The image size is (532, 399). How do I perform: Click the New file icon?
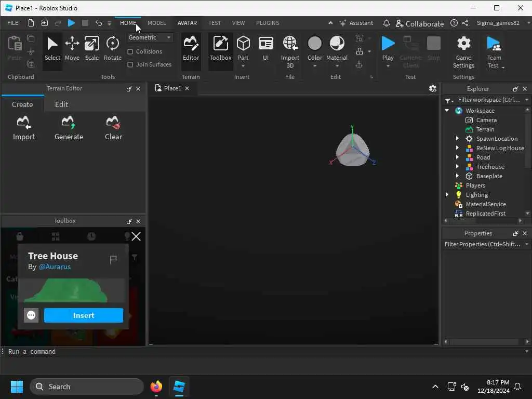coord(31,23)
